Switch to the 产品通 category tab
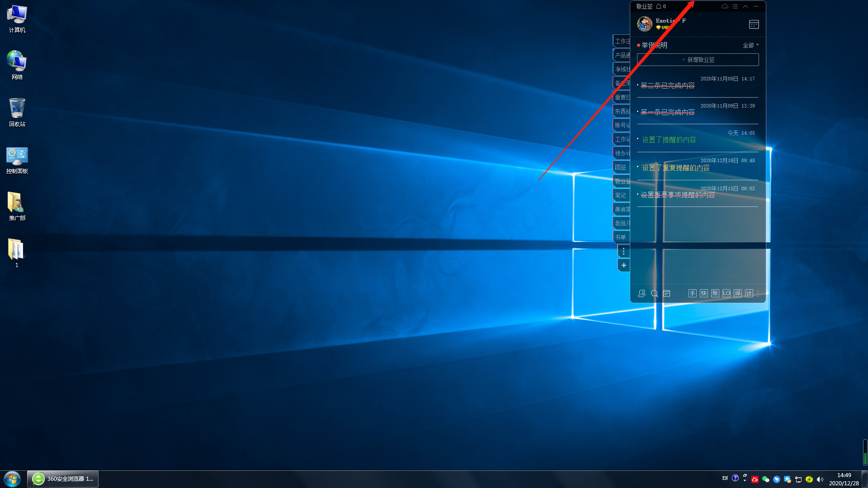Screen dimensions: 868x488 [622, 55]
